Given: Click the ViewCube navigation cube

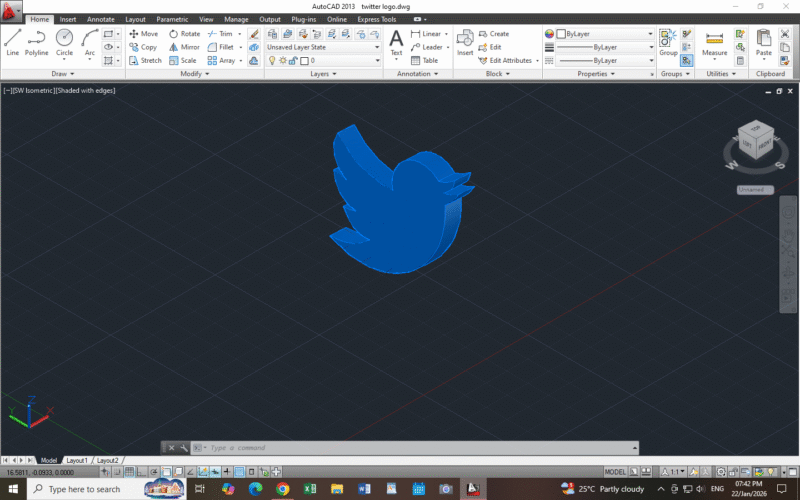Looking at the screenshot, I should coord(756,139).
